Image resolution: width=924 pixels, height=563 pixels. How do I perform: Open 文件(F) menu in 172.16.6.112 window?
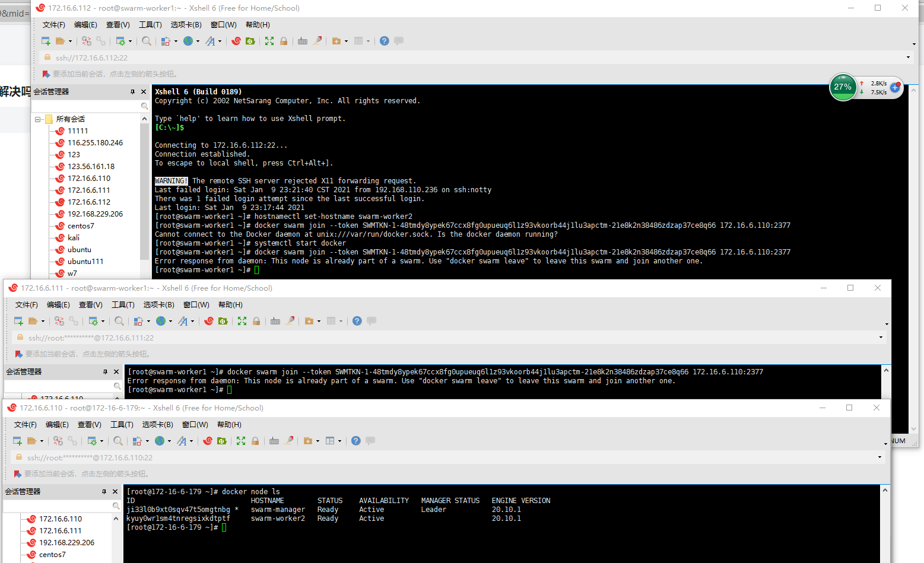point(54,25)
